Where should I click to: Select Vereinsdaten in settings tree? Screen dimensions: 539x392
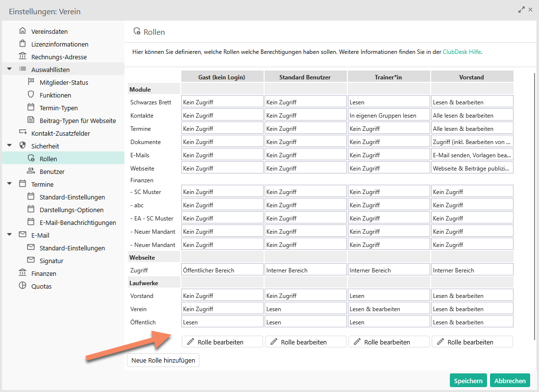pyautogui.click(x=49, y=31)
